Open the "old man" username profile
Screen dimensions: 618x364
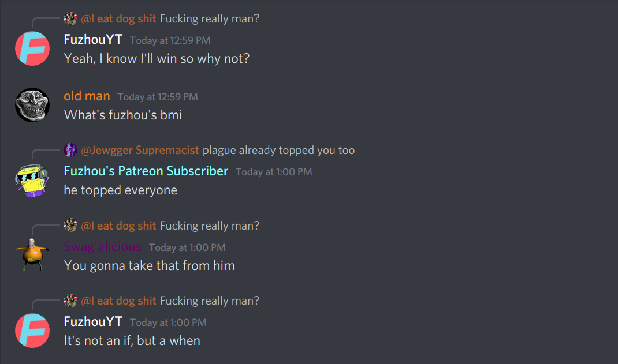(x=87, y=96)
